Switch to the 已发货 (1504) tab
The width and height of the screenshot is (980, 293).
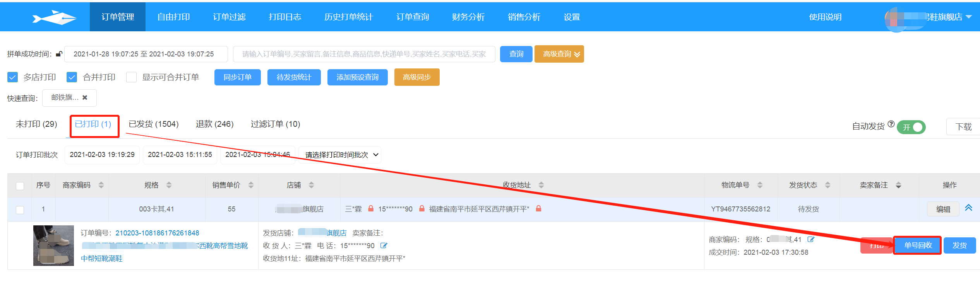[x=154, y=124]
